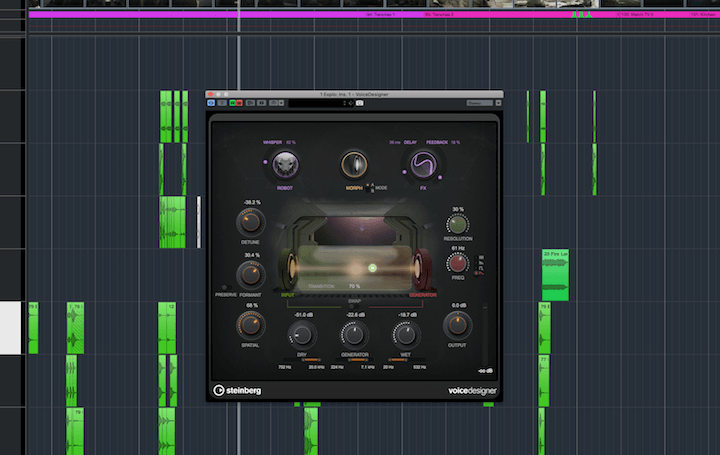Click the purple dot left of Robot knob
The width and height of the screenshot is (720, 455).
[265, 162]
